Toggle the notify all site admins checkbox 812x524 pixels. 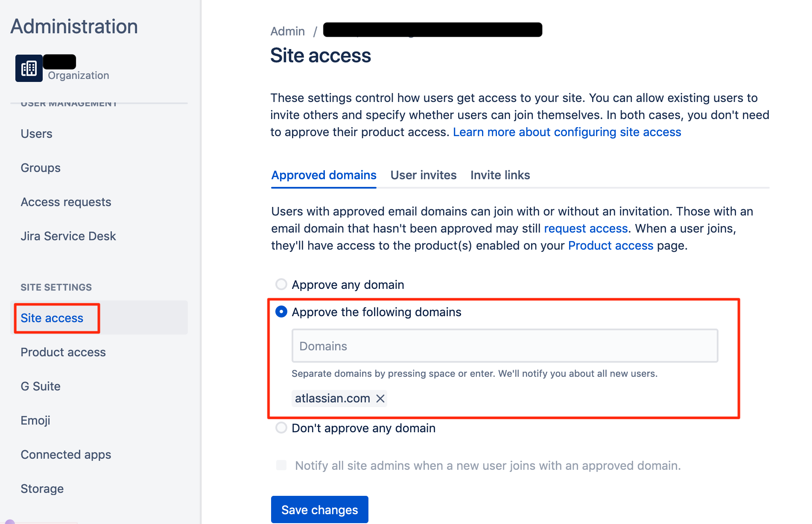point(281,465)
